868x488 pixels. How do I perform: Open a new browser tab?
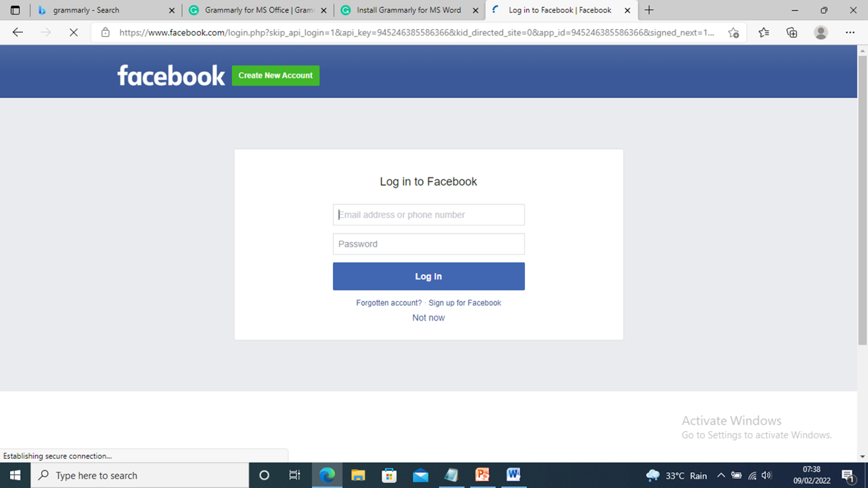click(x=649, y=10)
